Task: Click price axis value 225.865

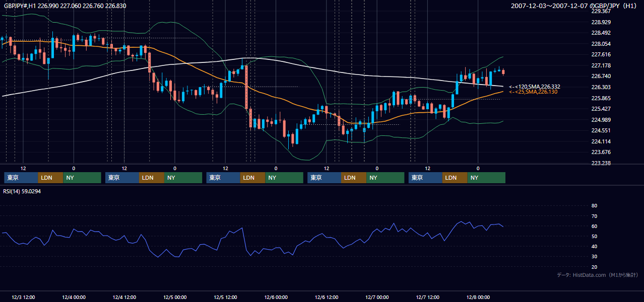Action: point(601,98)
